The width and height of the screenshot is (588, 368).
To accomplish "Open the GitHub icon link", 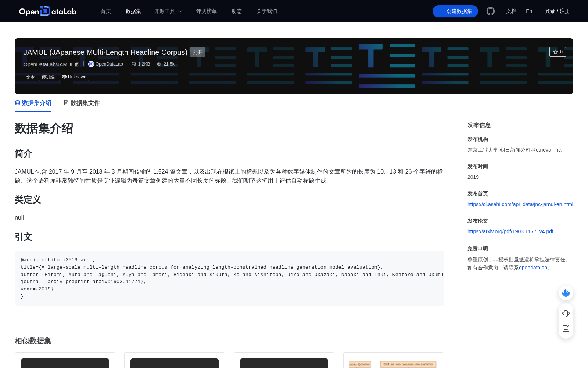I will pos(491,11).
